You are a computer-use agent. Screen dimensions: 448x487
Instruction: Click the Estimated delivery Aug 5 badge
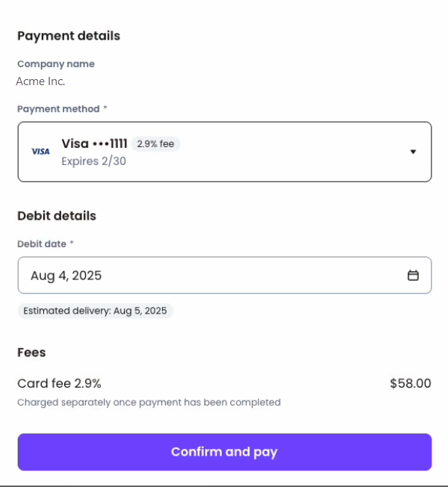pos(96,311)
